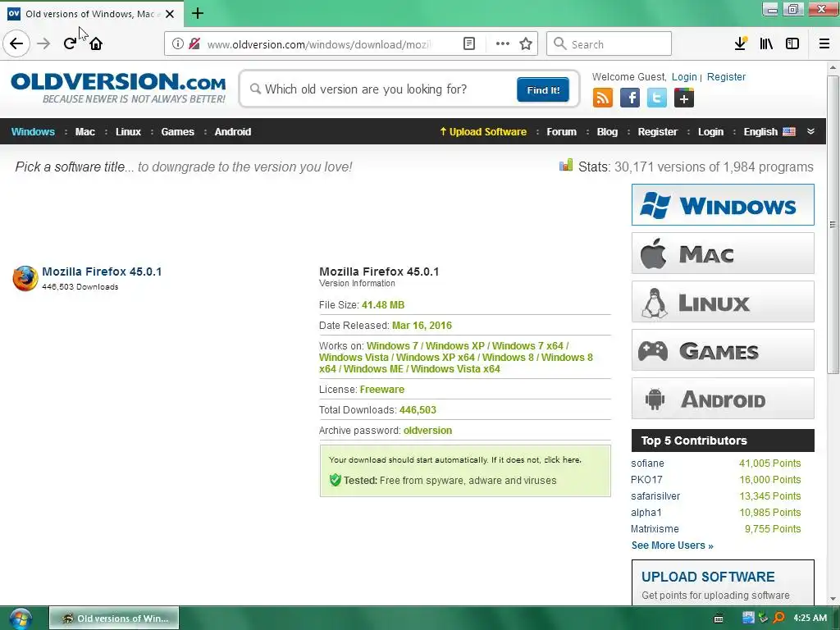
Task: Click Register link beside Welcome Guest
Action: (x=727, y=76)
